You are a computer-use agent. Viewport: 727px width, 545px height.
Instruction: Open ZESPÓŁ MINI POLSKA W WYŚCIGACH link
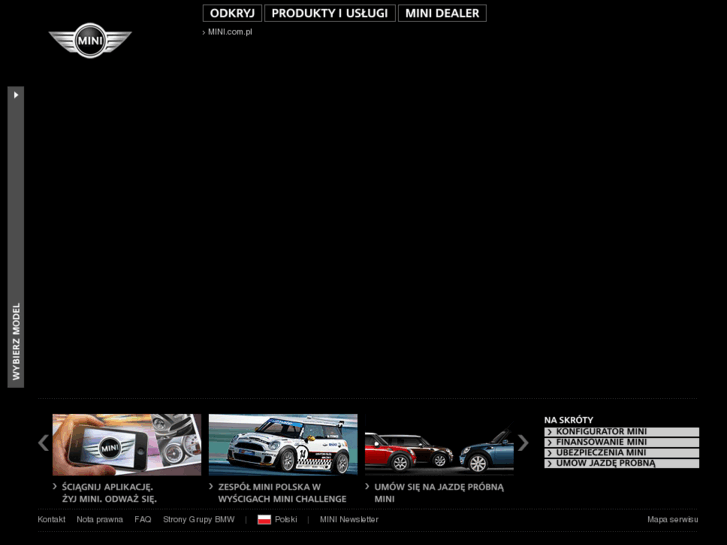pyautogui.click(x=282, y=493)
